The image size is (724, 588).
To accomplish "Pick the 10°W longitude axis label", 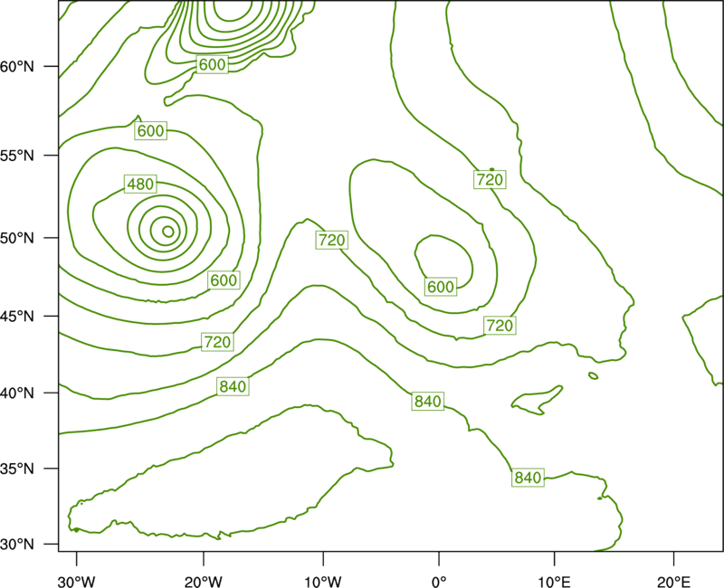I will [x=322, y=582].
